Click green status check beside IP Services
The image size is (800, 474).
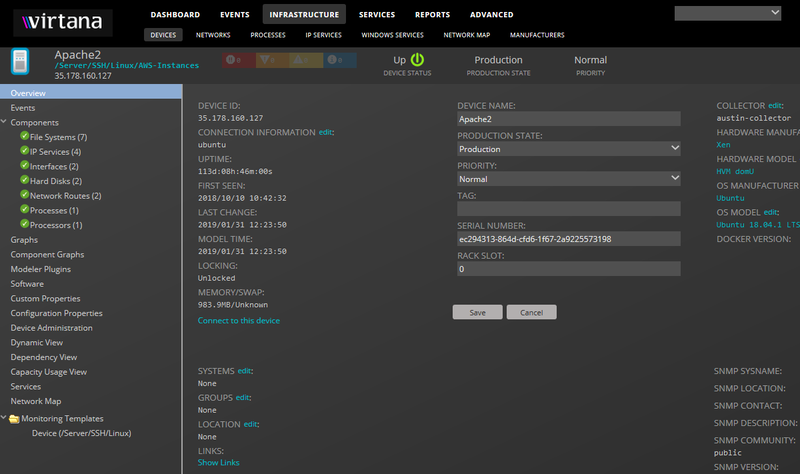pyautogui.click(x=24, y=151)
